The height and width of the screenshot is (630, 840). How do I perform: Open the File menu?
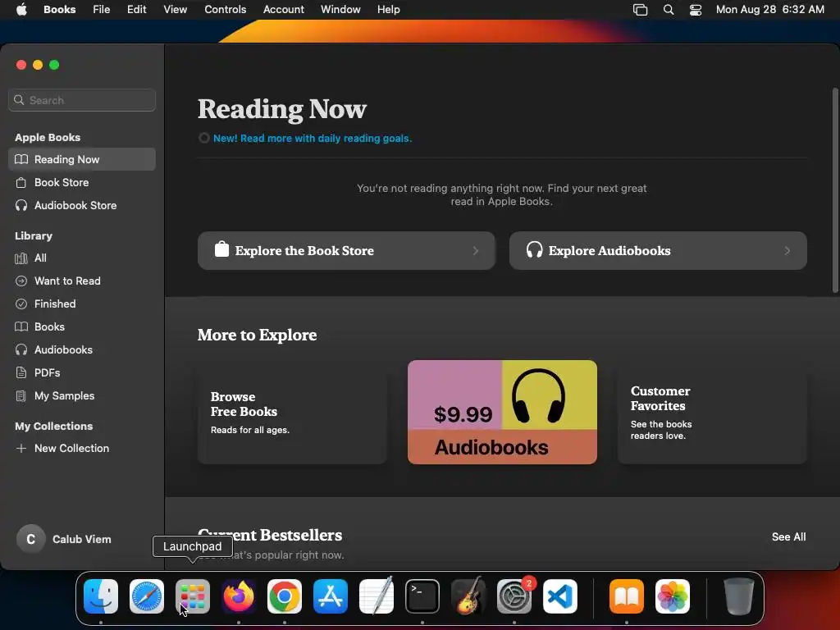(x=101, y=10)
